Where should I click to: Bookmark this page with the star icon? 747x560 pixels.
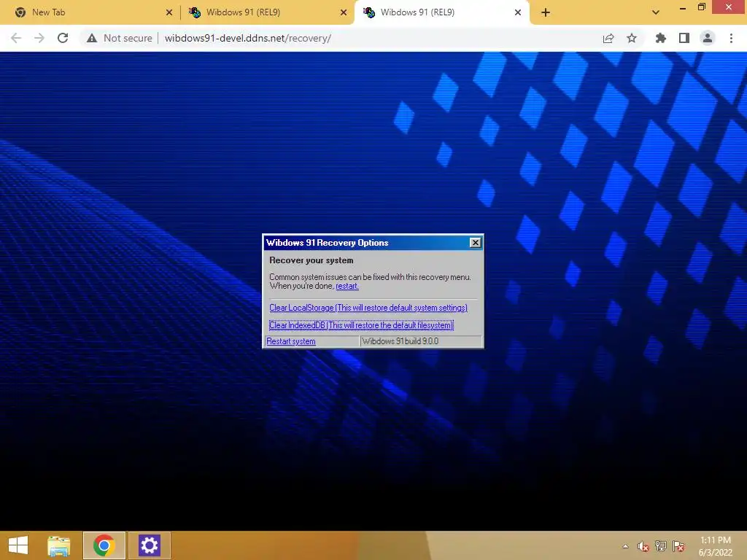(632, 38)
